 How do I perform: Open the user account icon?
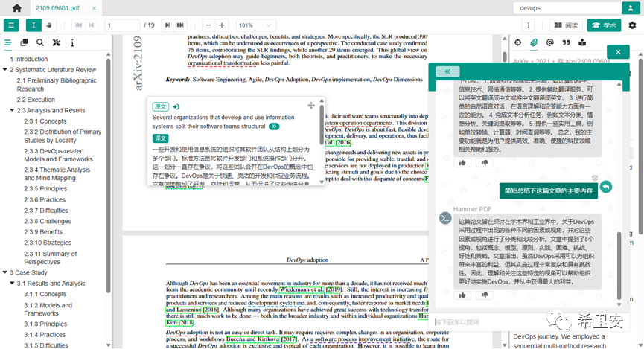(x=631, y=8)
